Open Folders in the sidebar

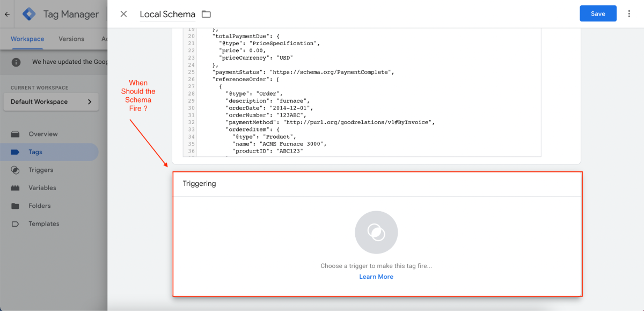pyautogui.click(x=40, y=206)
